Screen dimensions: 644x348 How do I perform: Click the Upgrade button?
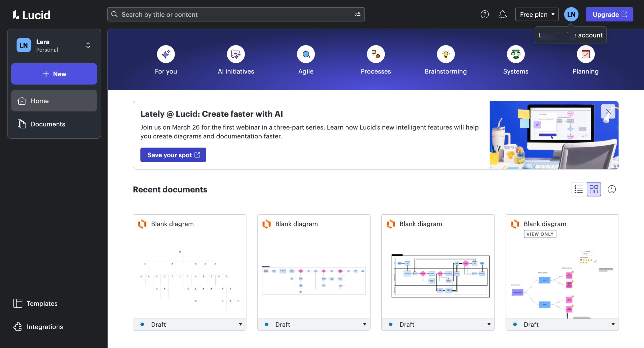609,15
